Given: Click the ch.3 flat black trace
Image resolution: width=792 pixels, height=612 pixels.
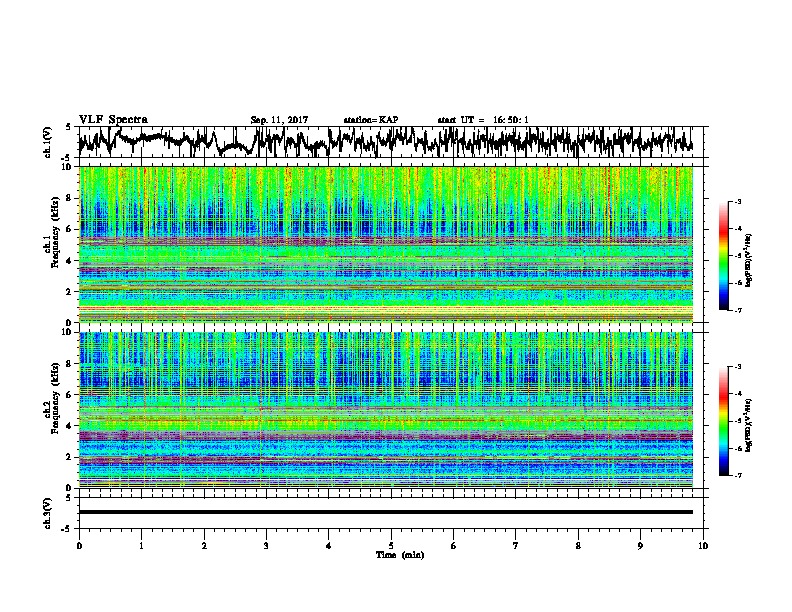Looking at the screenshot, I should (386, 512).
